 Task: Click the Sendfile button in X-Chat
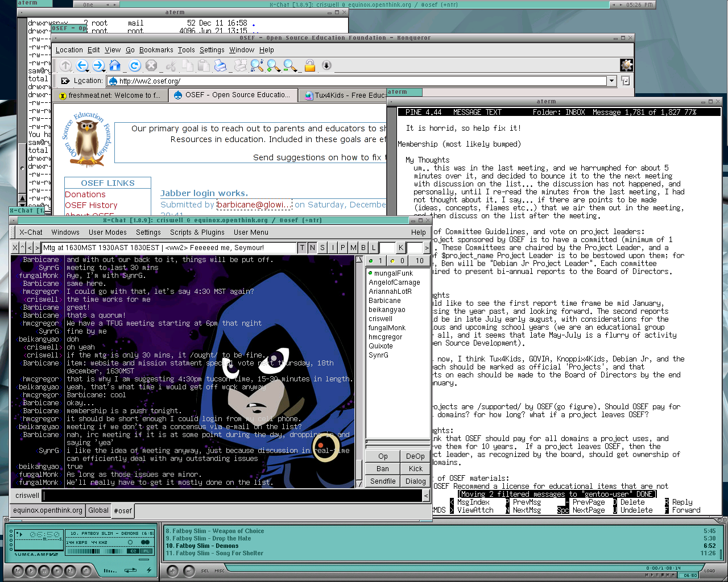(383, 481)
